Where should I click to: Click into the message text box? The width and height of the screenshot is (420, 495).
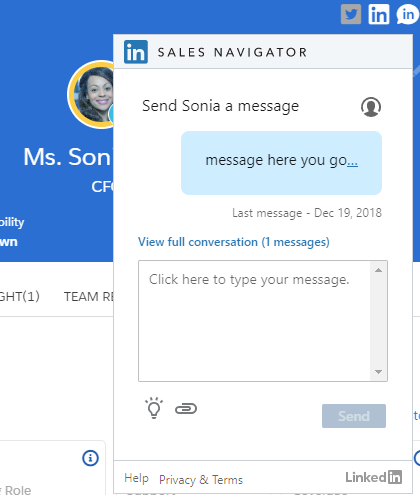254,321
